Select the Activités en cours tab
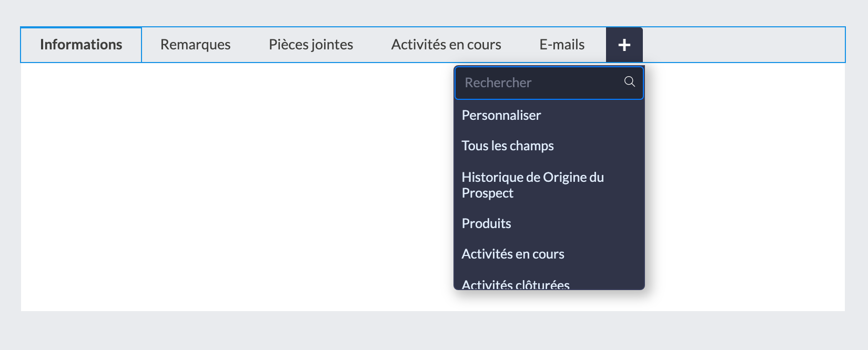This screenshot has height=350, width=868. 446,45
